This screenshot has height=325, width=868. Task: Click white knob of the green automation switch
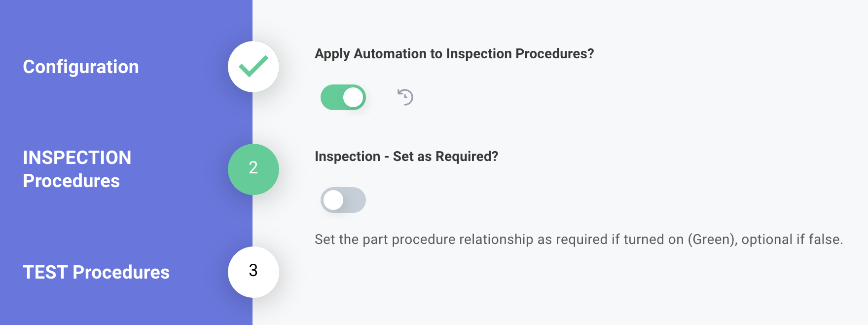[x=353, y=97]
